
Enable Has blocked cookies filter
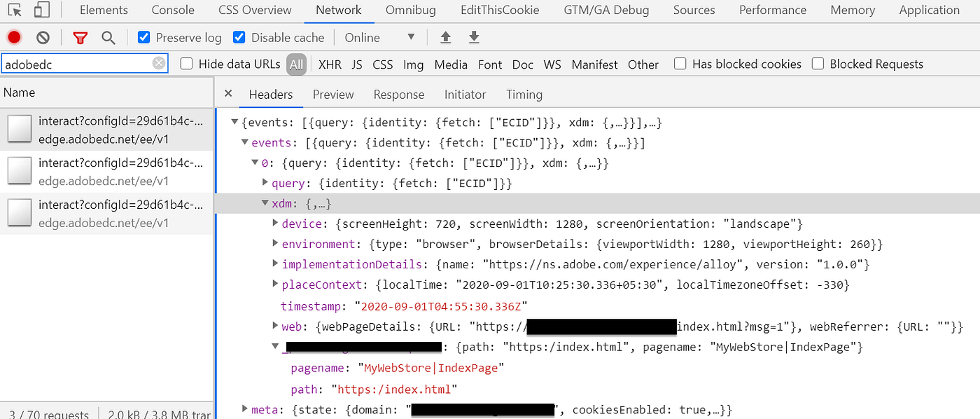[x=680, y=63]
